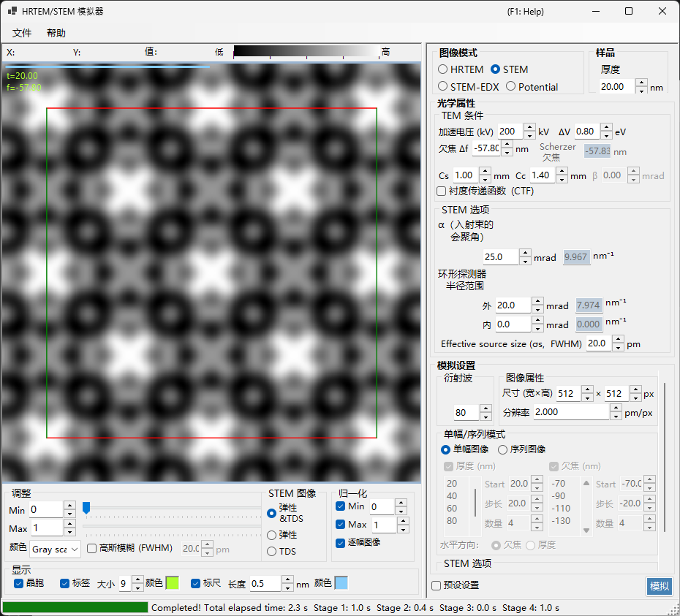This screenshot has width=680, height=616.
Task: Increase scale bar length spinner
Action: [x=287, y=579]
